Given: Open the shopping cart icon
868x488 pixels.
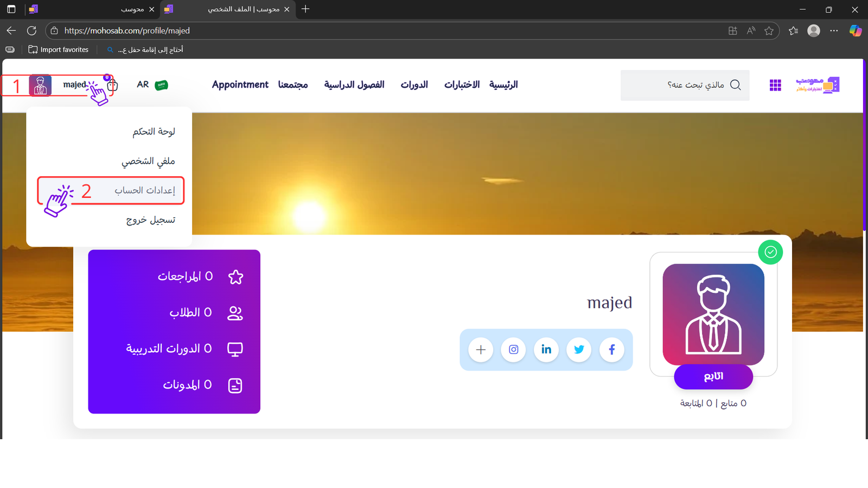Looking at the screenshot, I should (x=112, y=85).
